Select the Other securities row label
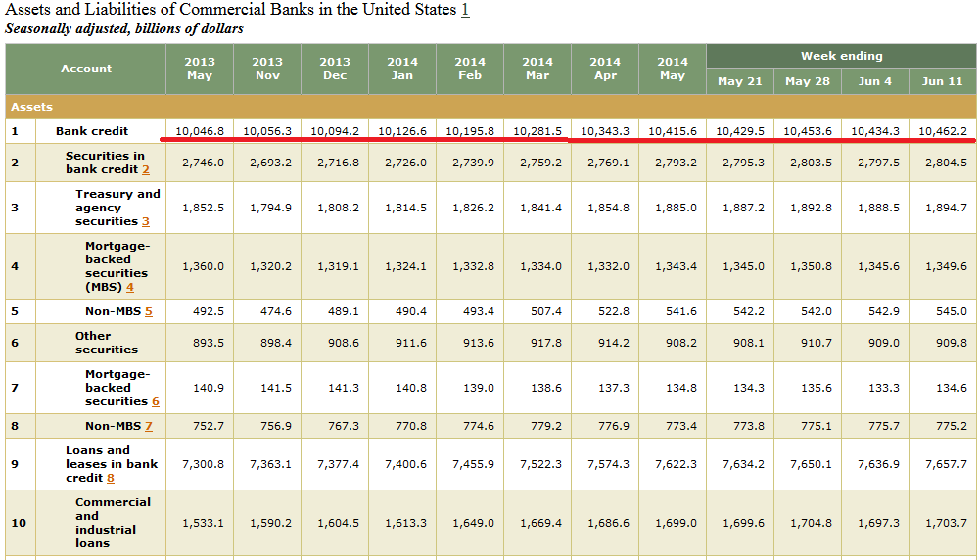The width and height of the screenshot is (980, 560). coord(93,343)
